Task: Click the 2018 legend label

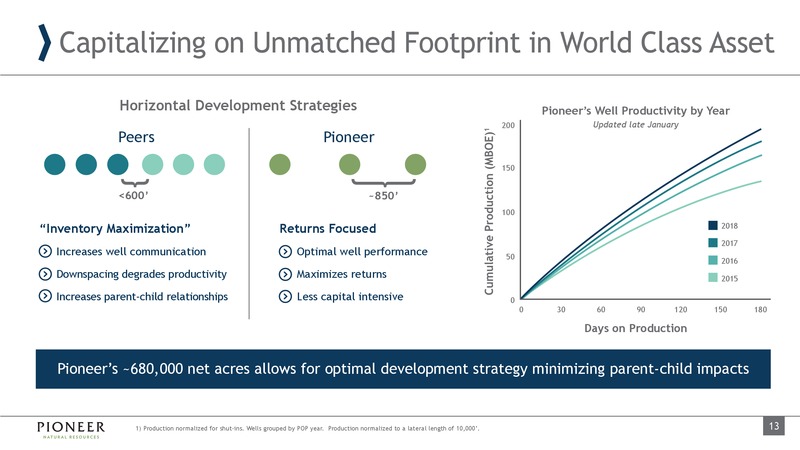Action: coord(730,226)
